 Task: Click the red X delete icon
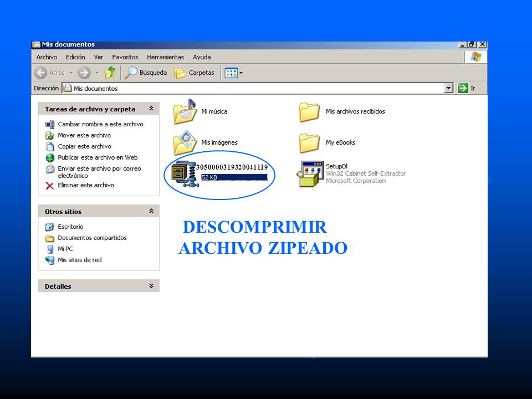pos(50,186)
